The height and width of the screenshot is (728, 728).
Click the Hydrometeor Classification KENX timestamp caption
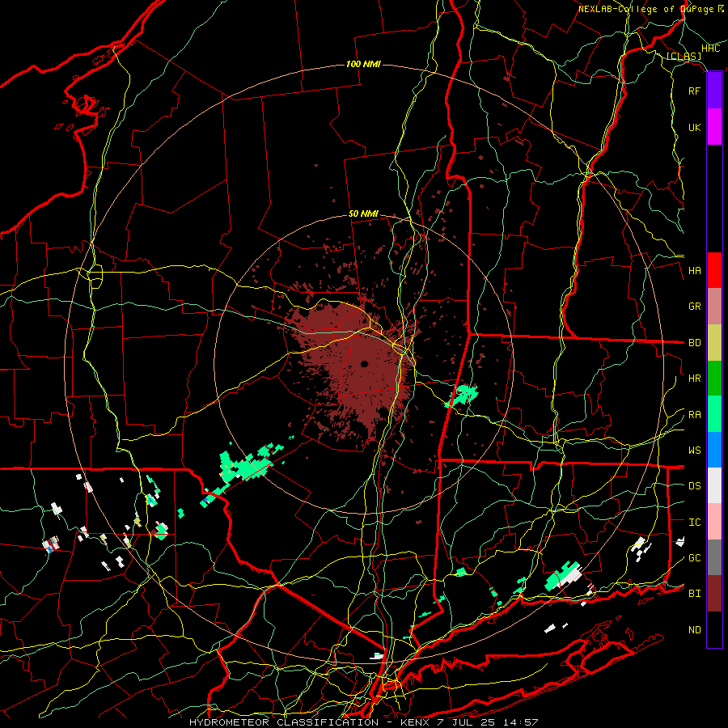[x=363, y=722]
